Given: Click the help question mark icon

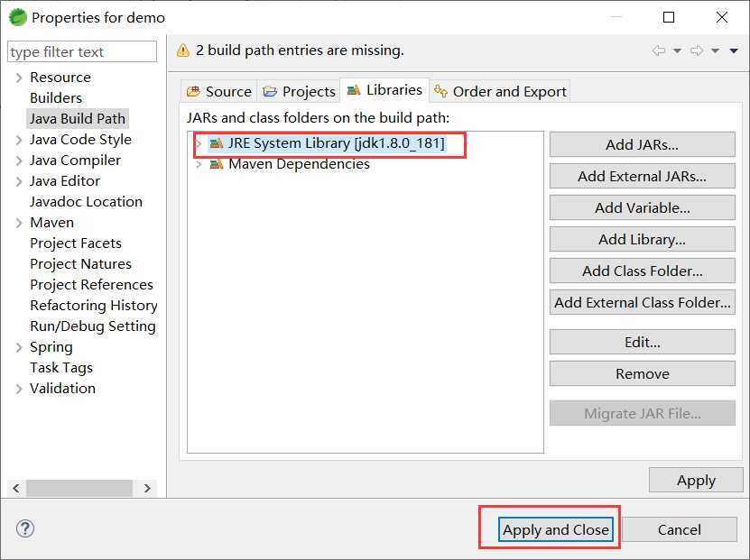Looking at the screenshot, I should pyautogui.click(x=25, y=528).
